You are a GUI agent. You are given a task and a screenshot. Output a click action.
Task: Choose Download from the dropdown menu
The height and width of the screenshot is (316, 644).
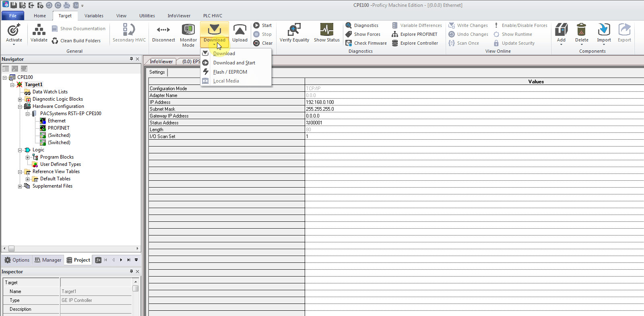coord(236,53)
